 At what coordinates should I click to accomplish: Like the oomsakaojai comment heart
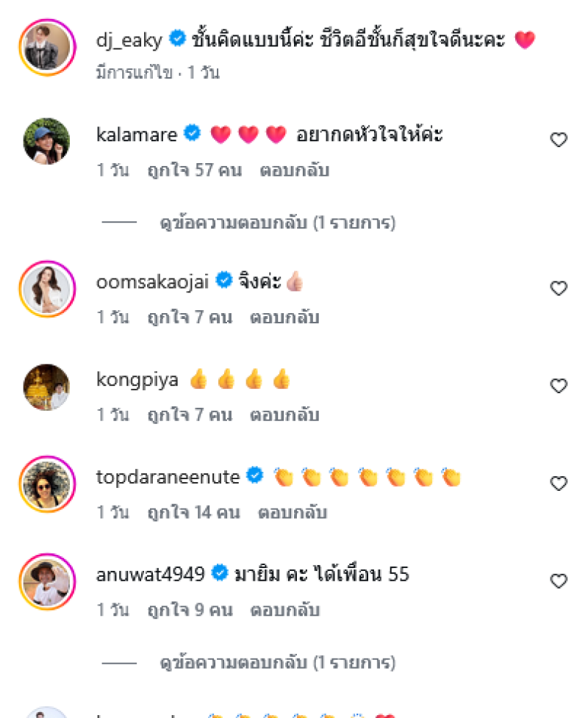click(559, 289)
